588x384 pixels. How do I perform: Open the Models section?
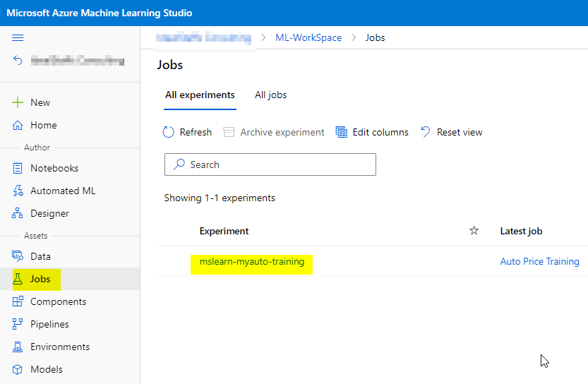(x=46, y=369)
